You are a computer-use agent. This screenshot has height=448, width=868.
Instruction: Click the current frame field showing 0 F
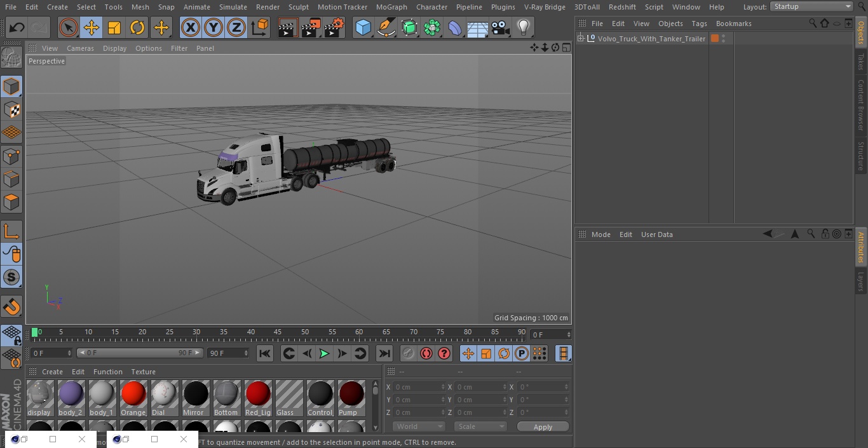pyautogui.click(x=550, y=334)
